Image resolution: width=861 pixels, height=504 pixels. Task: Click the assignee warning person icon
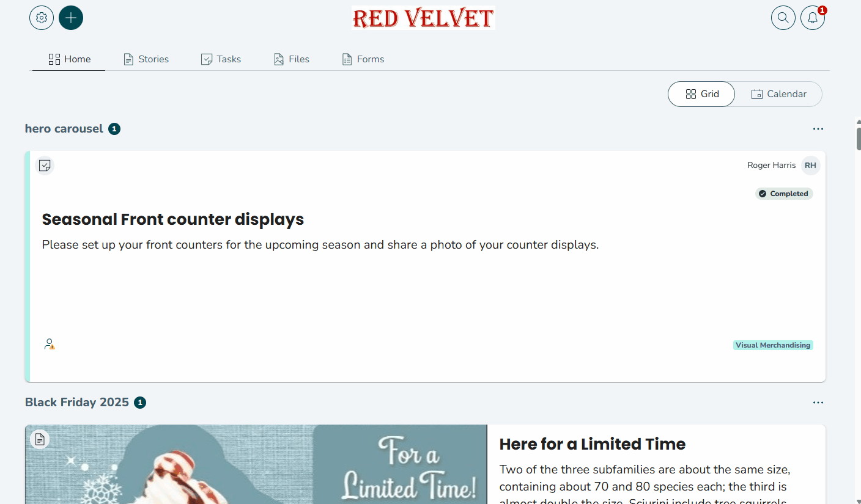tap(50, 345)
